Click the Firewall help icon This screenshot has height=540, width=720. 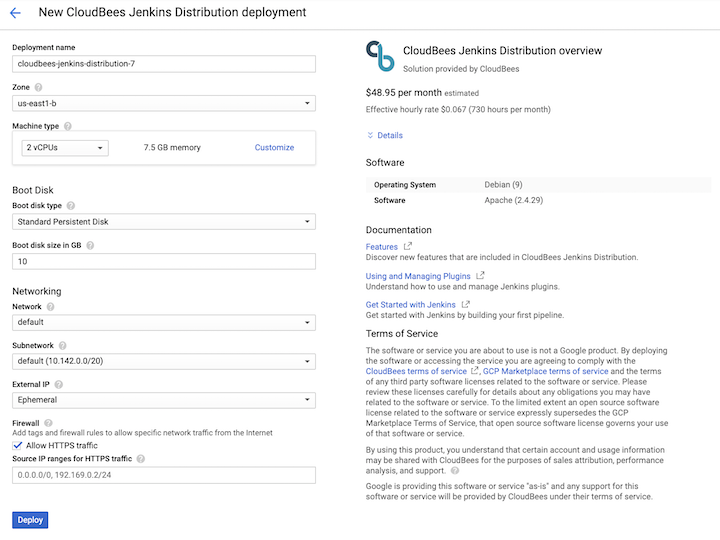pyautogui.click(x=48, y=423)
